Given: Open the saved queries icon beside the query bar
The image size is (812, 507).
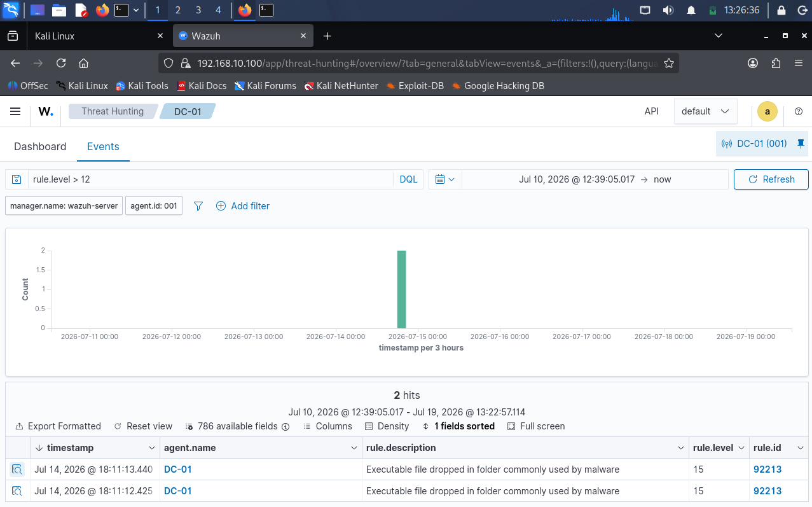Looking at the screenshot, I should coord(17,179).
